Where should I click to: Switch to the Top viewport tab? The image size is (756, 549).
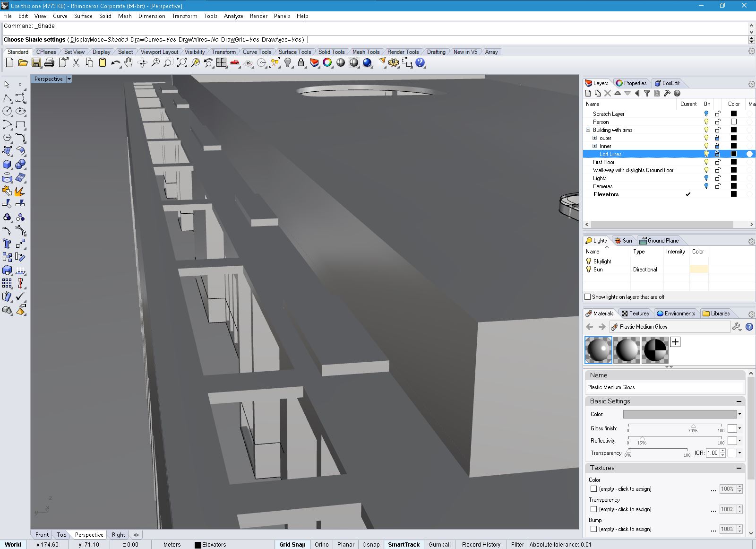tap(61, 535)
